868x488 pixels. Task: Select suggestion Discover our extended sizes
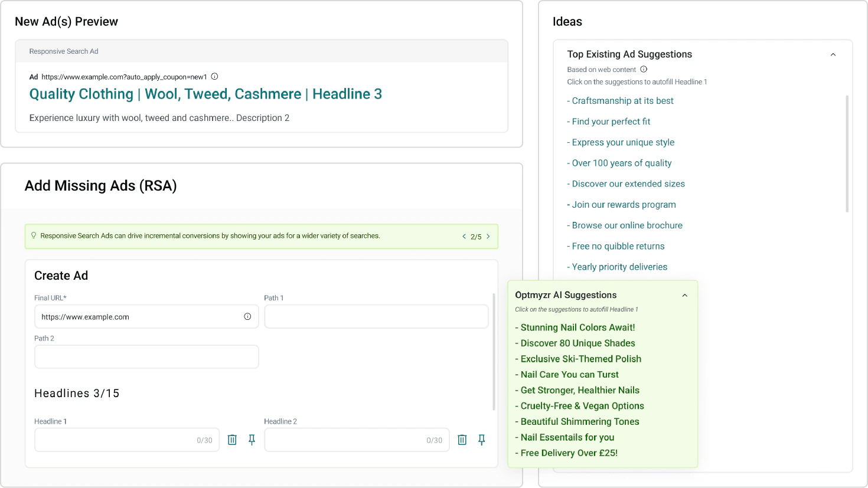click(626, 184)
